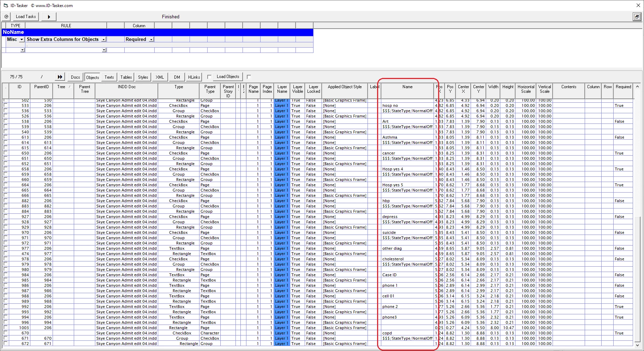
Task: Toggle checkbox right of Load Objects
Action: pos(249,77)
